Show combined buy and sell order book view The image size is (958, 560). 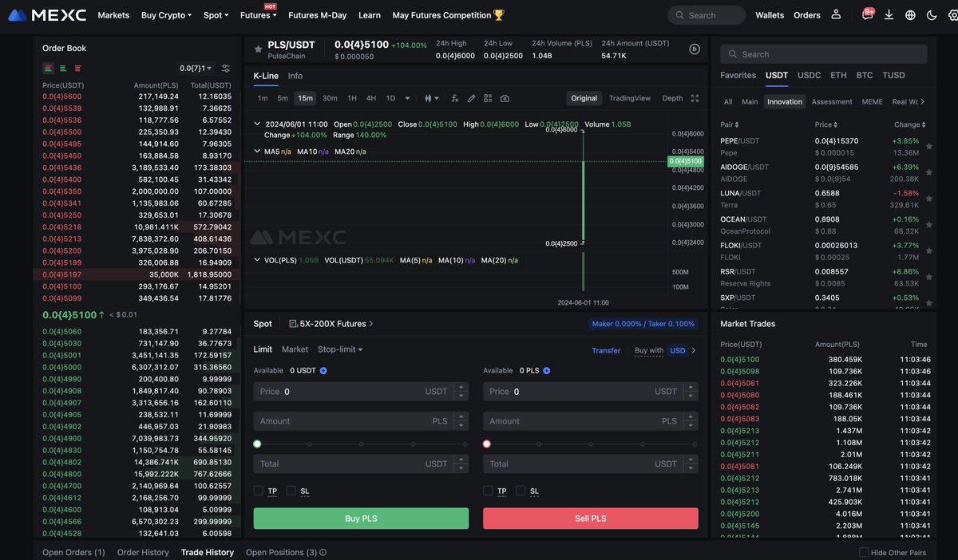coord(49,69)
